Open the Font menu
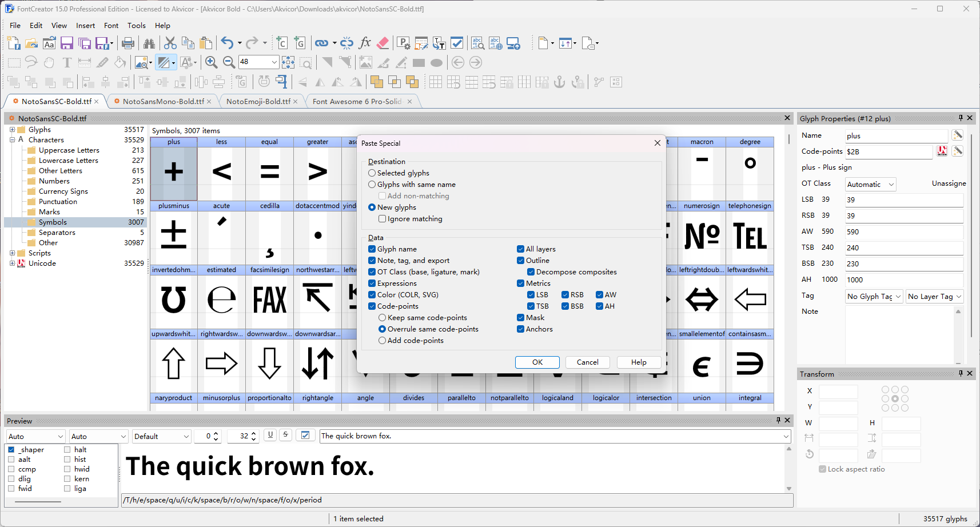Screen dimensions: 980x527 point(111,26)
